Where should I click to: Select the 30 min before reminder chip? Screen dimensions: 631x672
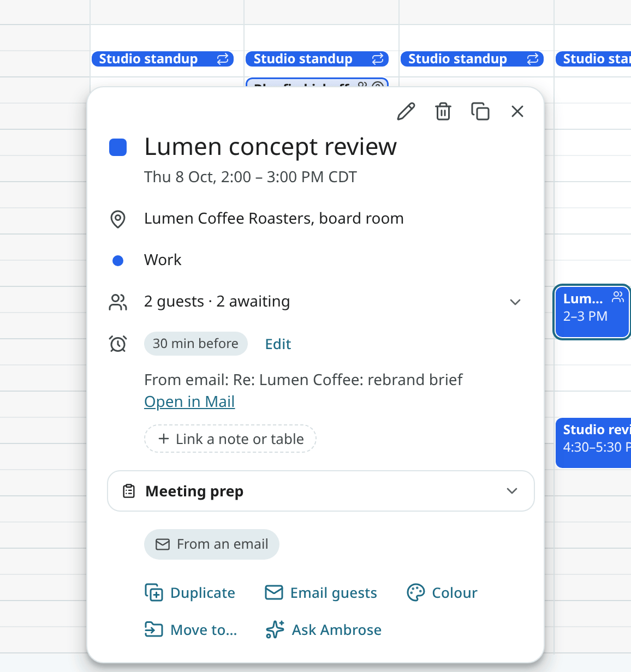(195, 344)
